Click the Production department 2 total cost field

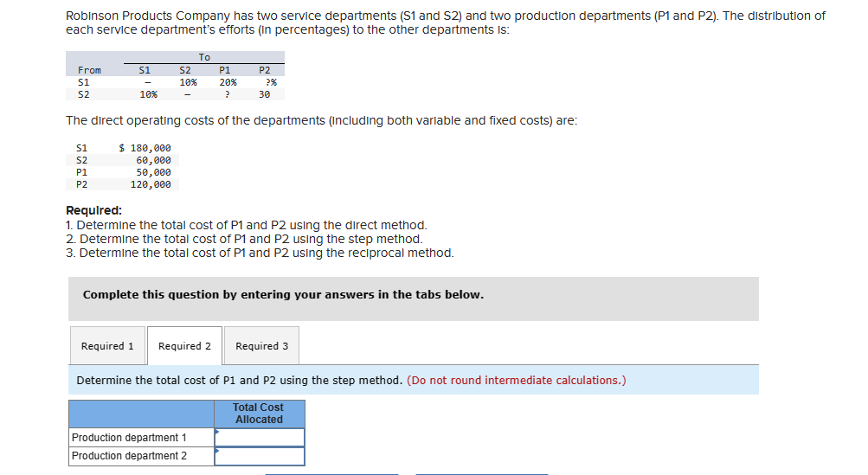pyautogui.click(x=260, y=456)
